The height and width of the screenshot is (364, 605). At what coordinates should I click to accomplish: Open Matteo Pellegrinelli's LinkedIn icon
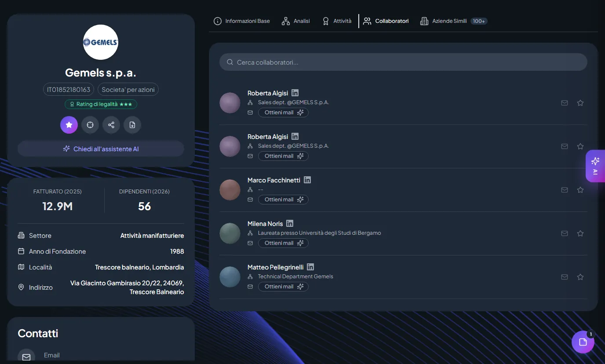tap(310, 267)
